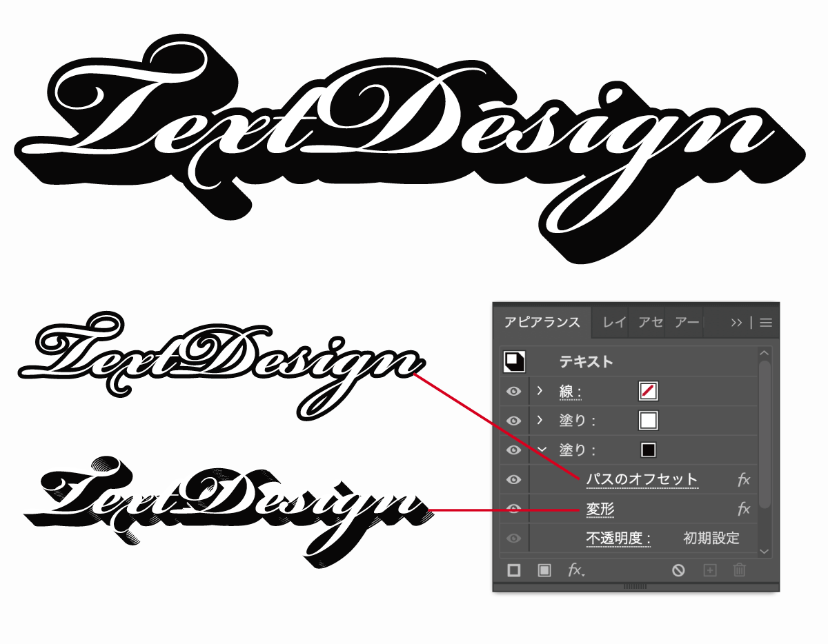828x644 pixels.
Task: Add a new stroke from Appearance panel
Action: 514,570
